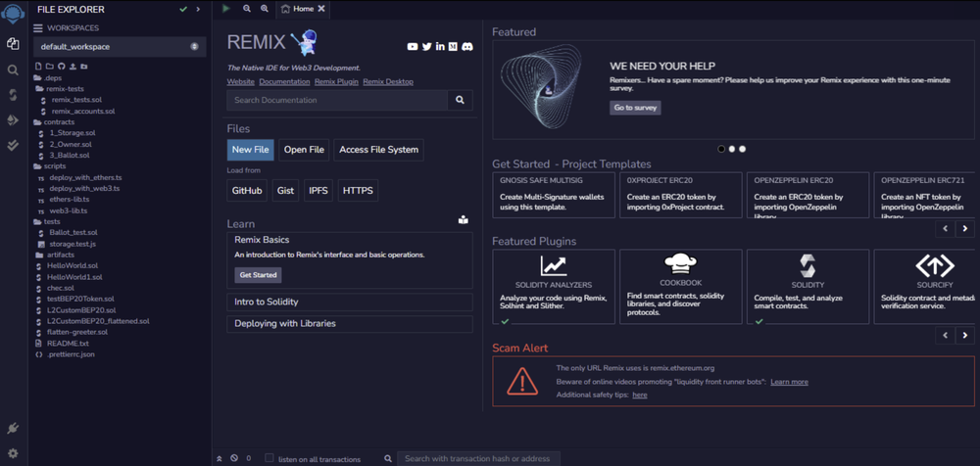The width and height of the screenshot is (980, 466).
Task: Click the zoom out magnifier icon
Action: (x=246, y=9)
